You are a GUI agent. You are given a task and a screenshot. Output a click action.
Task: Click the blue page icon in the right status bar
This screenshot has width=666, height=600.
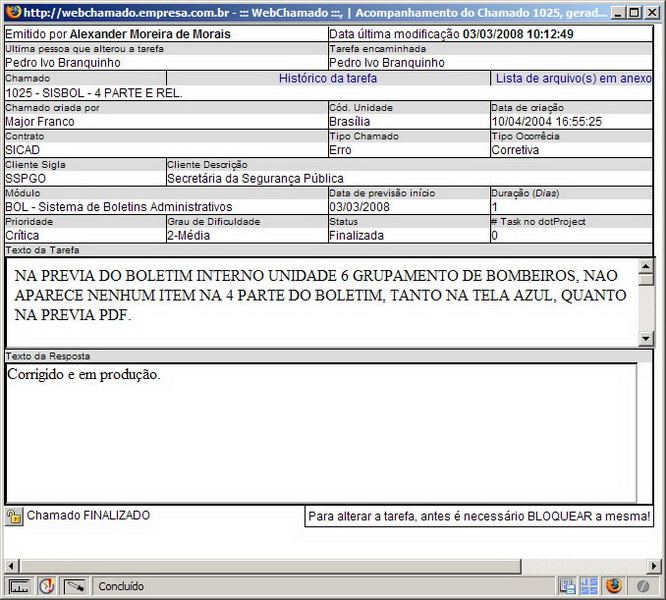point(567,586)
